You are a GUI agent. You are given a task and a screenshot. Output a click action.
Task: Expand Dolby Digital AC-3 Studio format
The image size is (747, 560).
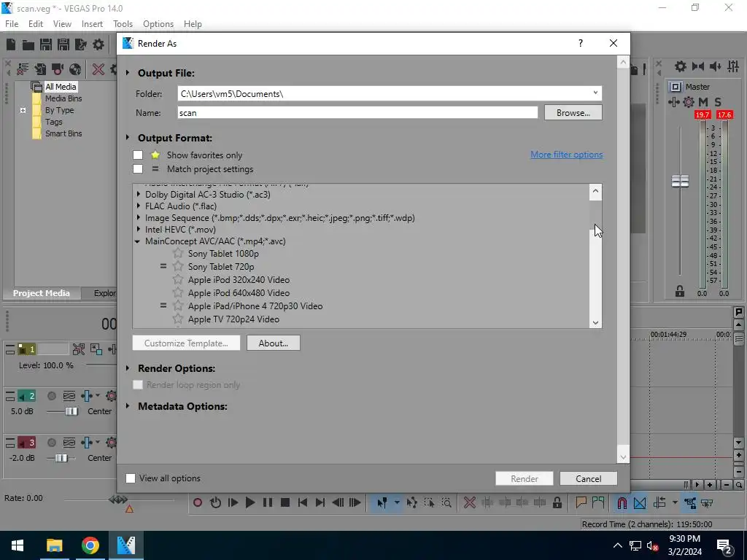[138, 194]
